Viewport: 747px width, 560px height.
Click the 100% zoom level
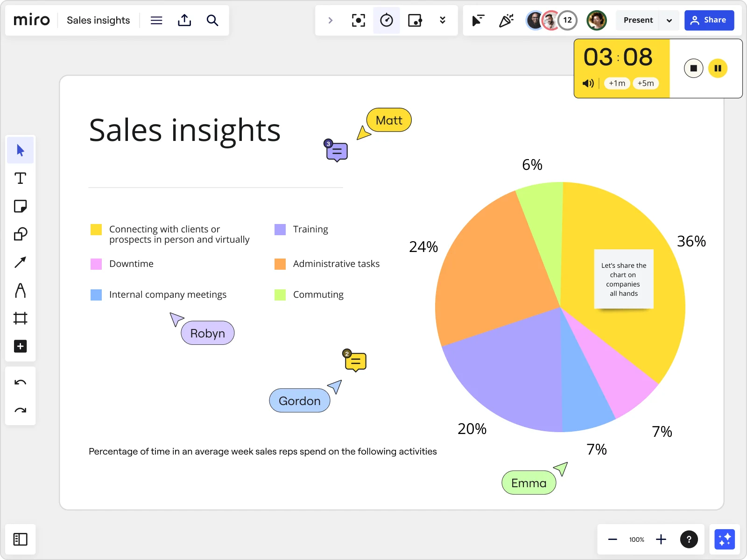click(637, 539)
